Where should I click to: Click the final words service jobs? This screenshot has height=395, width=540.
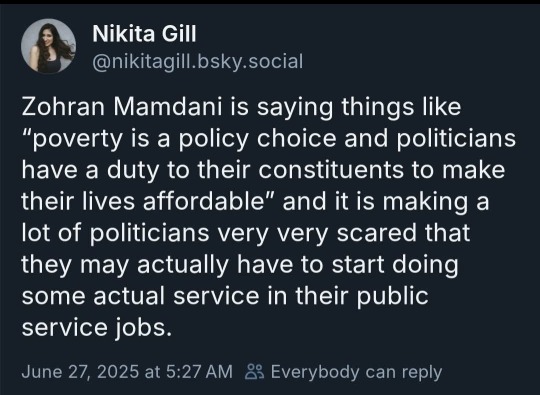click(96, 328)
